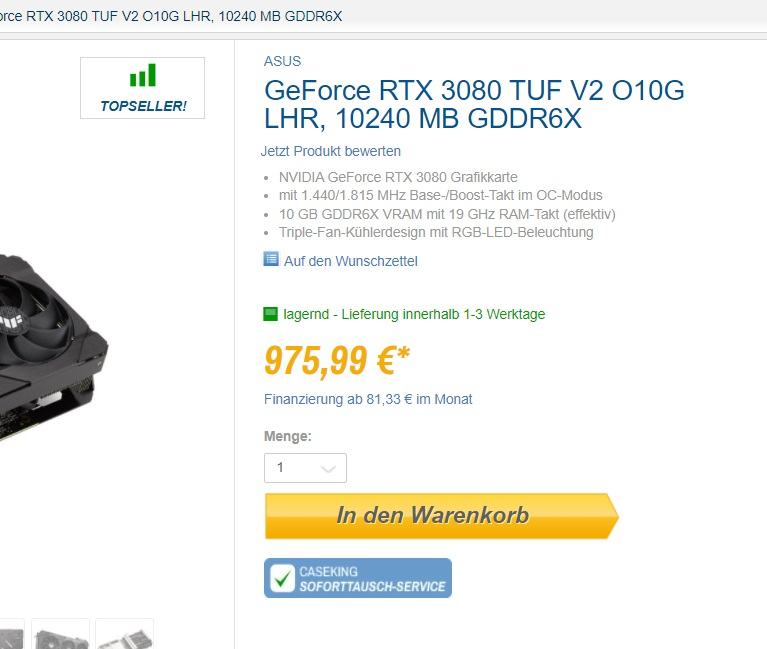
Task: Click the Topseller badge box
Action: (x=142, y=88)
